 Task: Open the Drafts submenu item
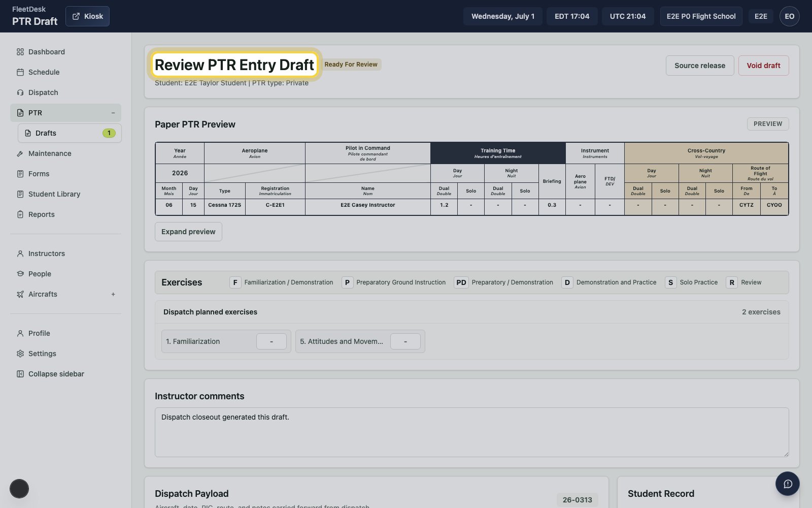click(70, 133)
